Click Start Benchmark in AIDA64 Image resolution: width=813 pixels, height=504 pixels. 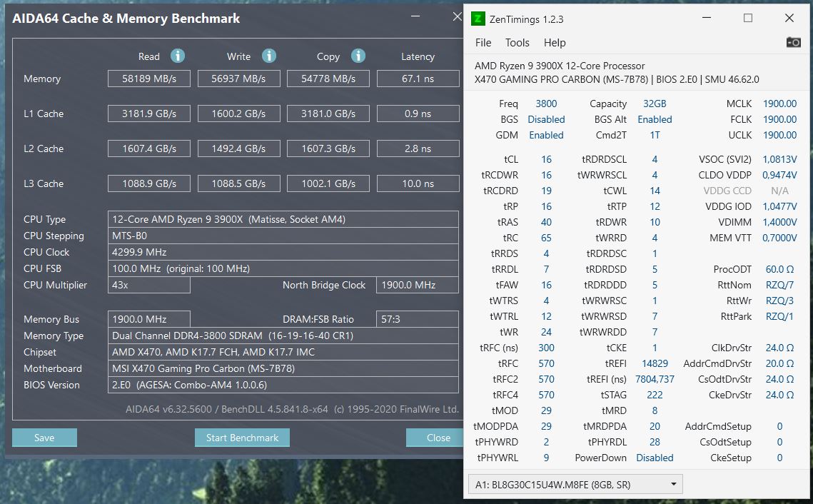[x=242, y=438]
